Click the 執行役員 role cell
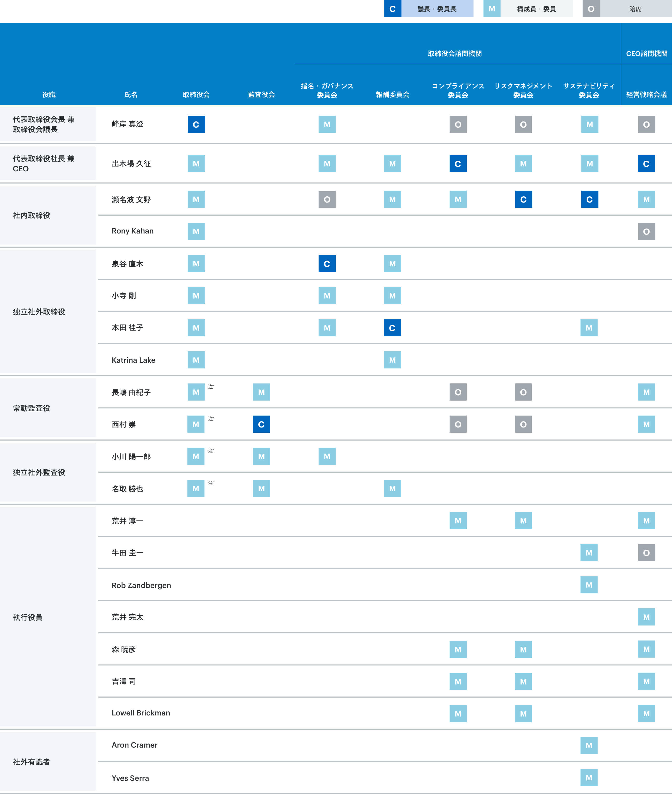672x794 pixels. (x=27, y=617)
